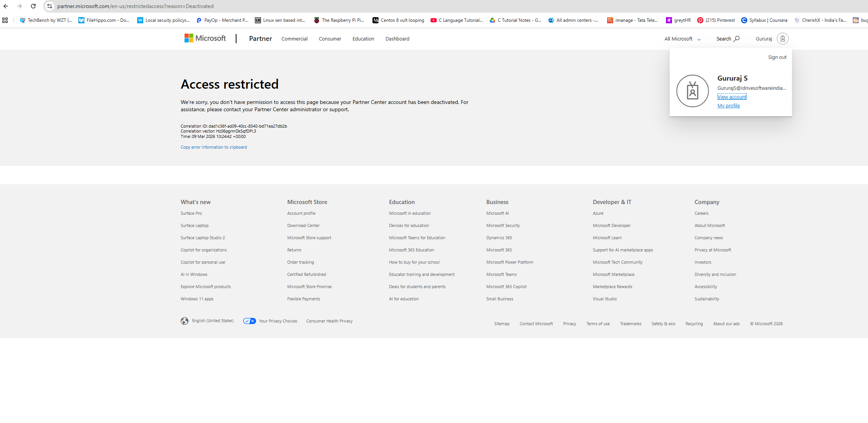Viewport: 868px width, 423px height.
Task: Click the large profile picture in account popup
Action: coord(693,91)
